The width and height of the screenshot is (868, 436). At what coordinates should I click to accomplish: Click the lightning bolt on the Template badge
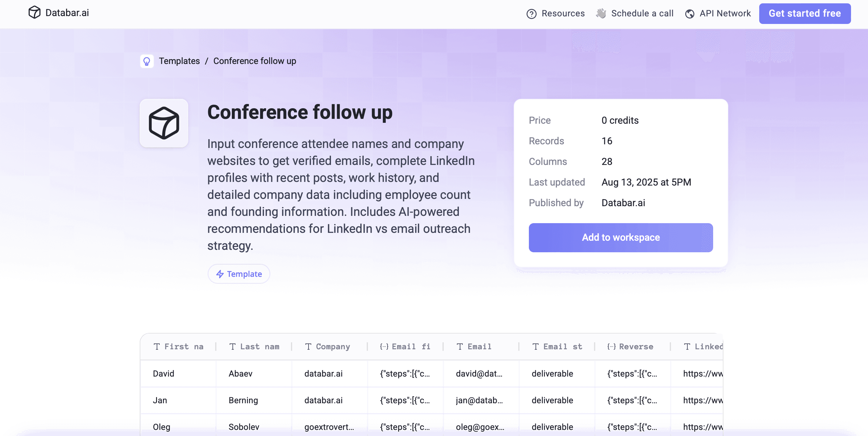[220, 274]
